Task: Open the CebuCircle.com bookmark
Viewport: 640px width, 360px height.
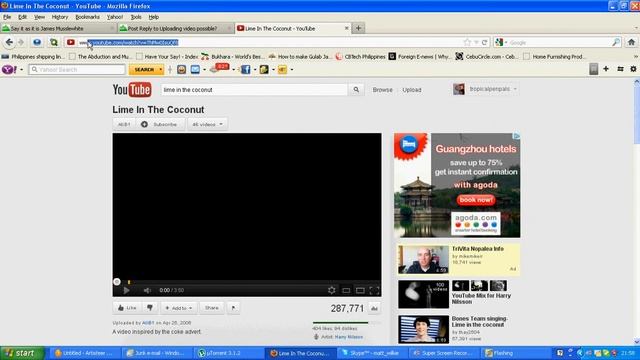Action: [x=486, y=56]
